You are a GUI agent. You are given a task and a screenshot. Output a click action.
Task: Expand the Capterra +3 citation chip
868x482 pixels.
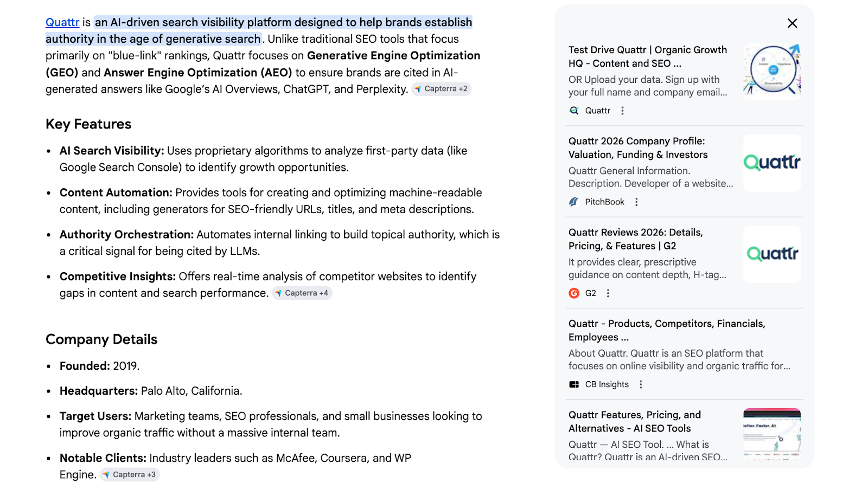coord(130,475)
